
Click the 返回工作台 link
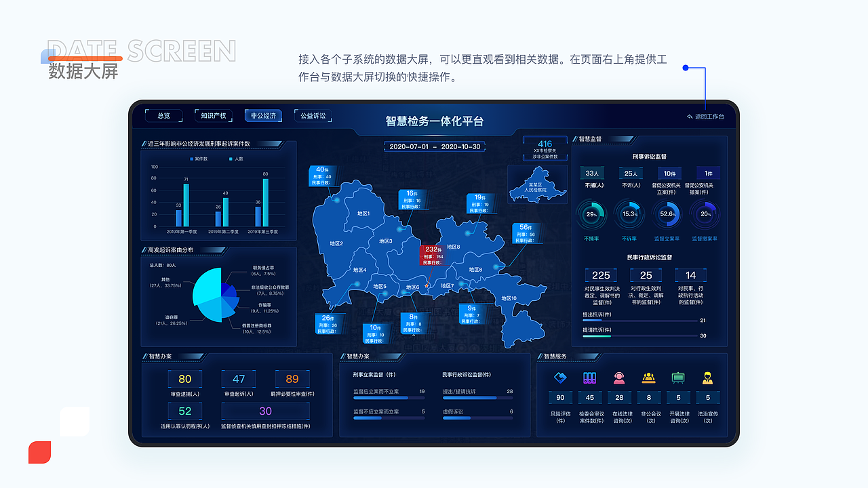pos(709,115)
